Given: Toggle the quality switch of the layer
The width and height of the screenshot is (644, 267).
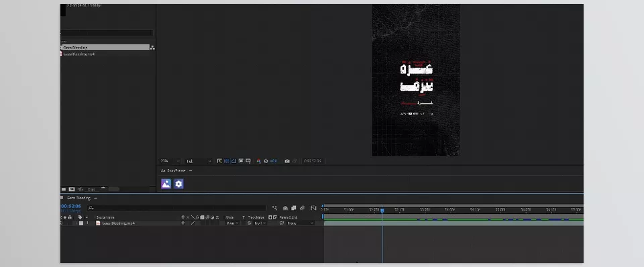Looking at the screenshot, I should pyautogui.click(x=193, y=223).
